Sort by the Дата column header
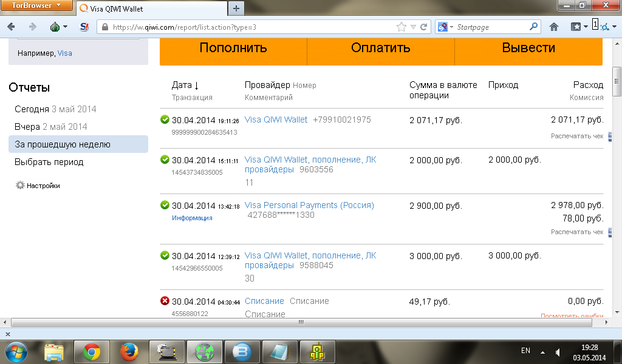Screen dimensions: 622x364 (185, 85)
